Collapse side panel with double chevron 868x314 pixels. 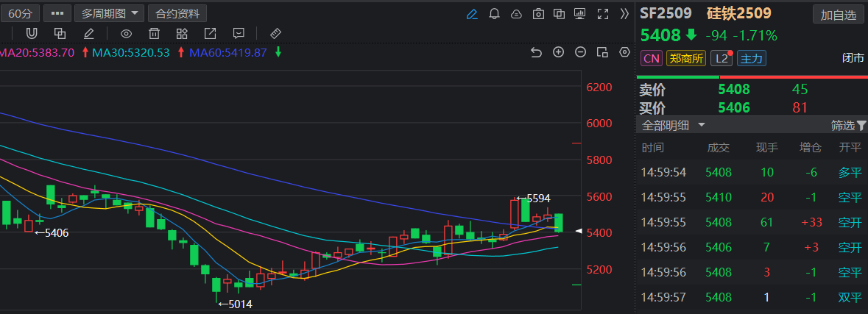point(625,14)
